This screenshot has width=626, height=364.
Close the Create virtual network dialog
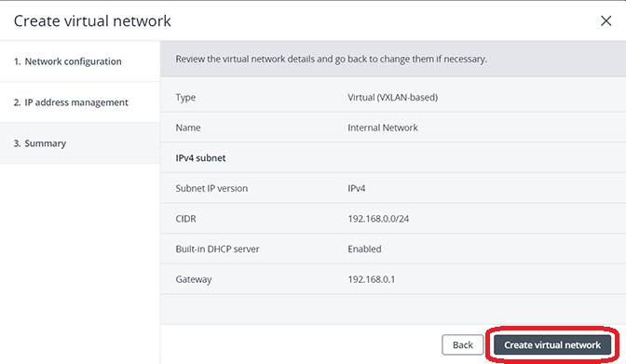pos(606,20)
